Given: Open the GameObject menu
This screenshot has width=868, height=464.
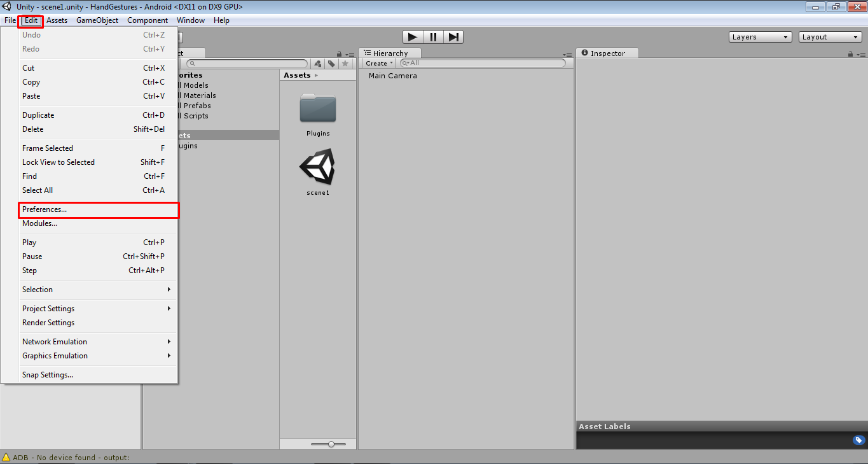Looking at the screenshot, I should point(97,20).
